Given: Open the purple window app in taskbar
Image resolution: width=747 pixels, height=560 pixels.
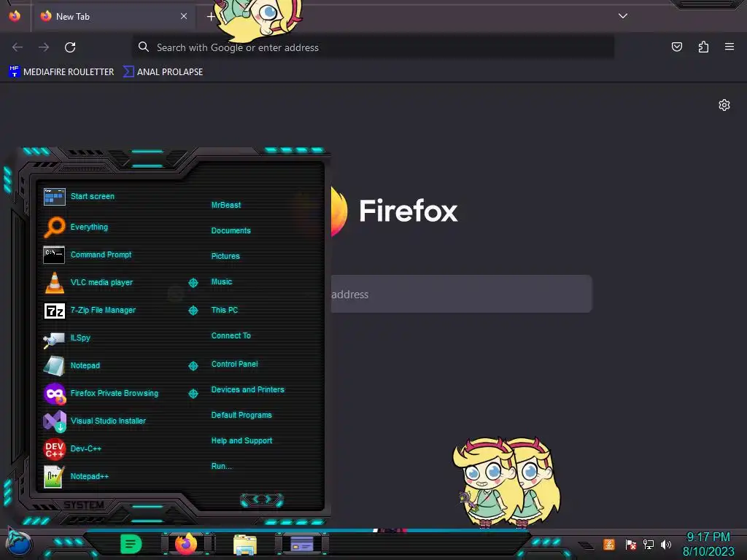Looking at the screenshot, I should 302,544.
